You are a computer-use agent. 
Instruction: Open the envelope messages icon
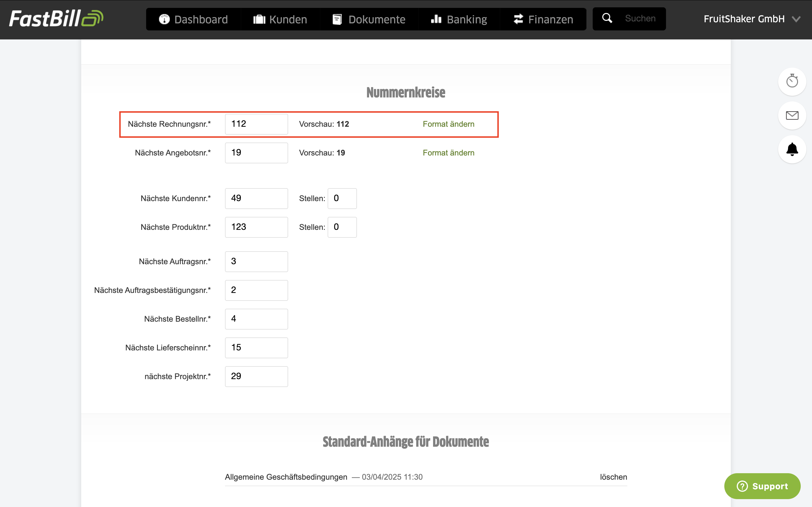(792, 115)
